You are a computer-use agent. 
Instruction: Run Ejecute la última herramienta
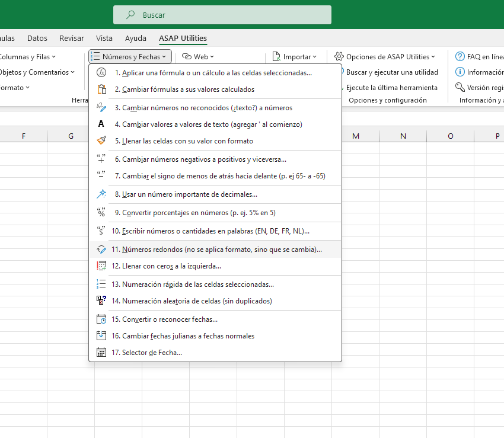coord(391,88)
